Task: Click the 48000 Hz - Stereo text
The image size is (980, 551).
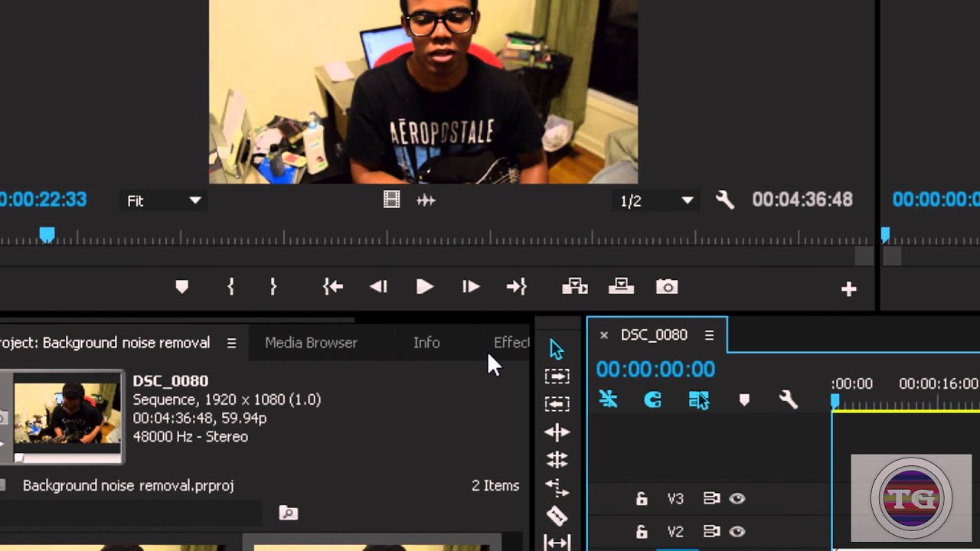Action: (x=190, y=437)
